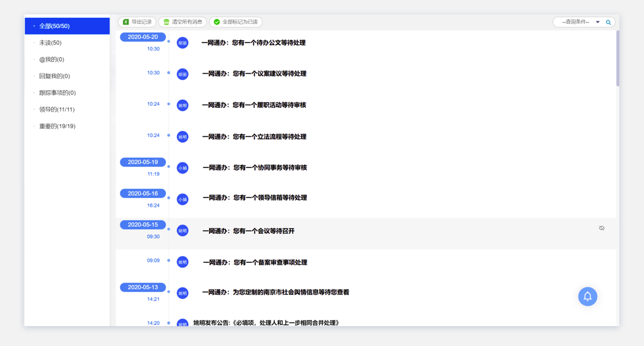Toggle hidden-eye icon on 会议等待召开 row
The width and height of the screenshot is (644, 346).
602,228
